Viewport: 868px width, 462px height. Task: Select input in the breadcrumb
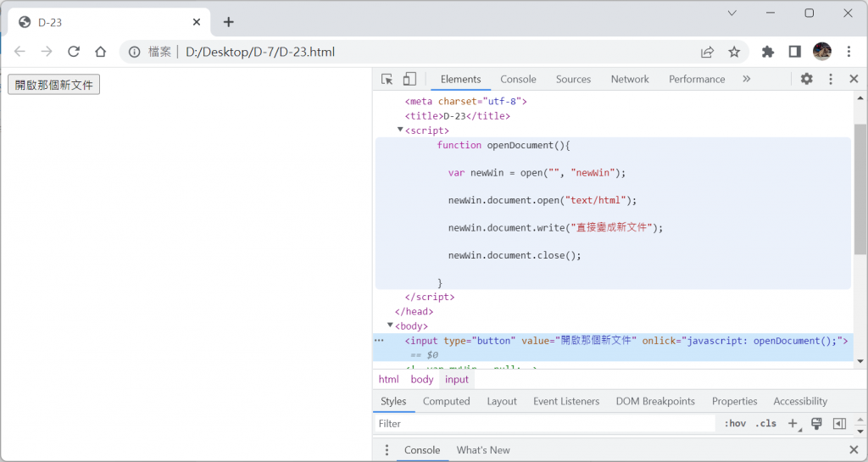click(457, 380)
